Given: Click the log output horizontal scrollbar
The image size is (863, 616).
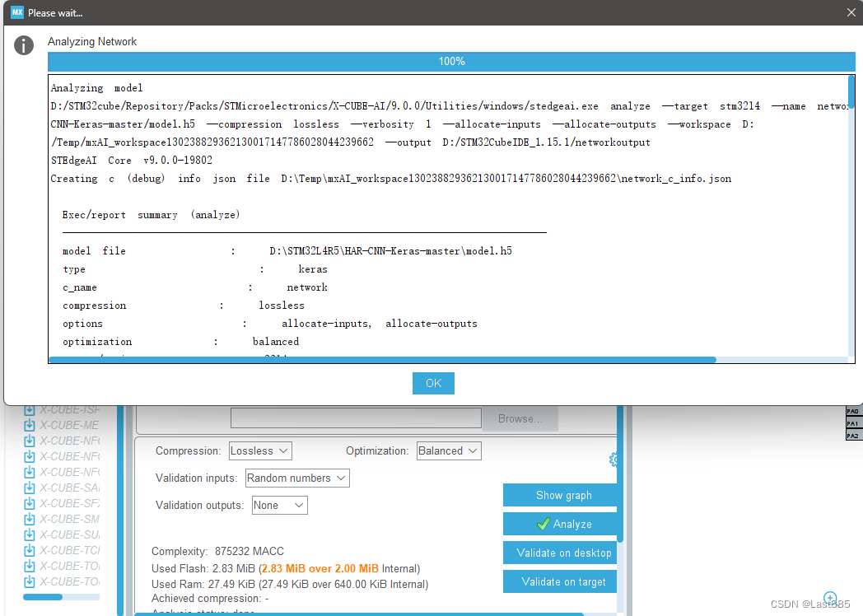Looking at the screenshot, I should click(383, 360).
